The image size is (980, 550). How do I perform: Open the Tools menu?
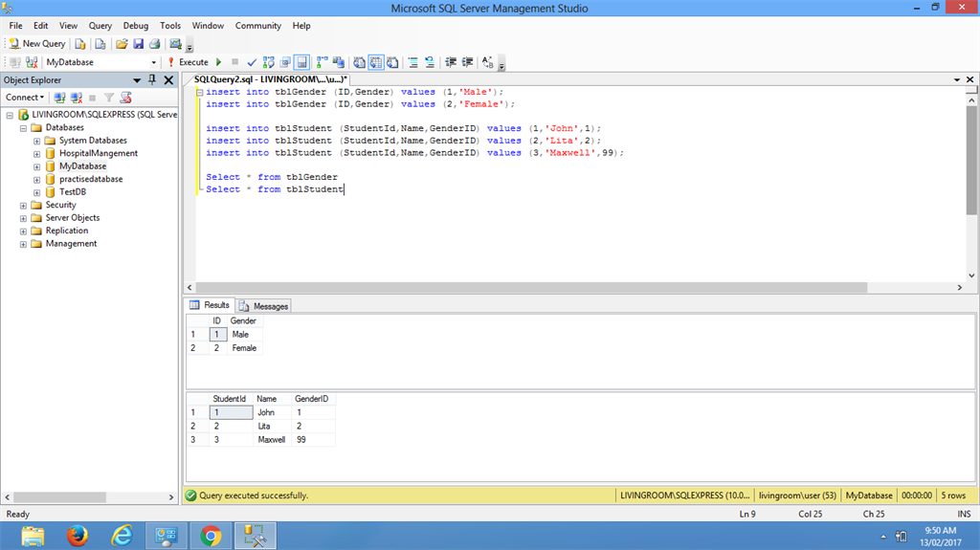coord(170,26)
